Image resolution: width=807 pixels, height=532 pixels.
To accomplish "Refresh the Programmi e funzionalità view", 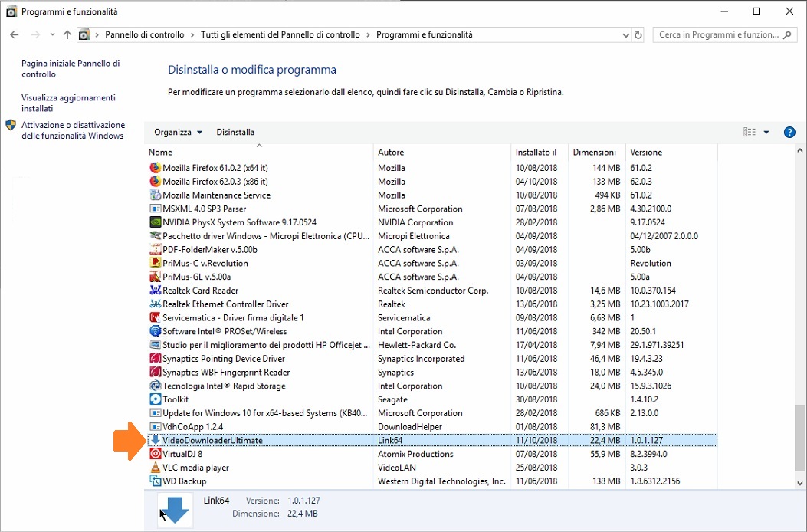I will pos(638,35).
